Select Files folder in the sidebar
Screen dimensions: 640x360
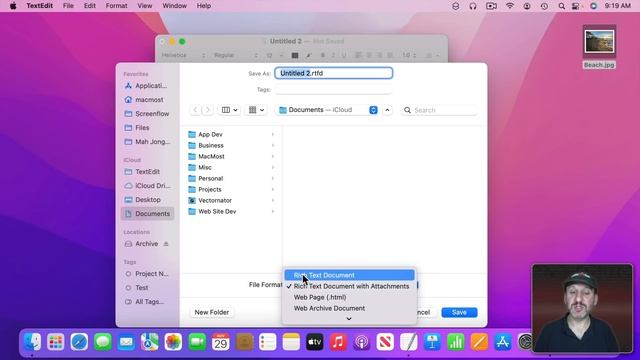(x=147, y=128)
